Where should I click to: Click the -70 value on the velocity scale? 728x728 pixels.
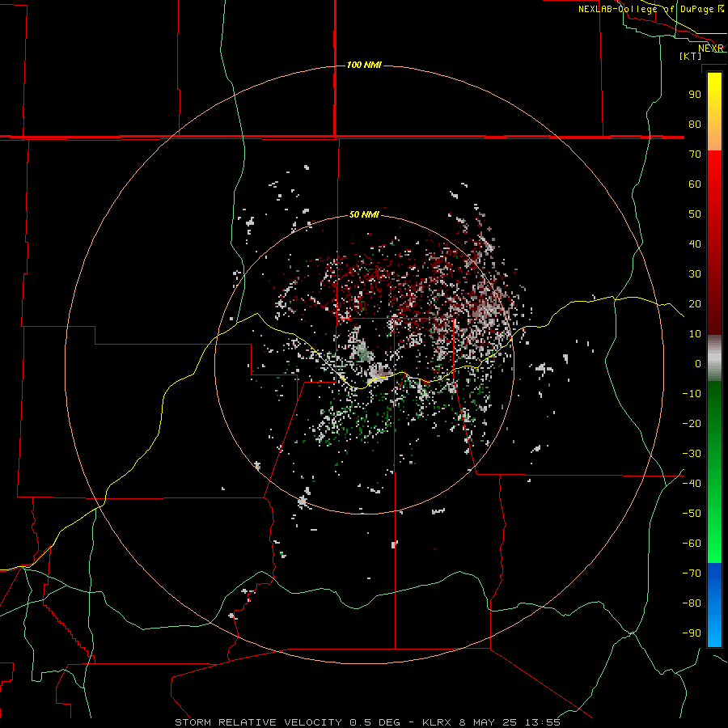click(692, 574)
